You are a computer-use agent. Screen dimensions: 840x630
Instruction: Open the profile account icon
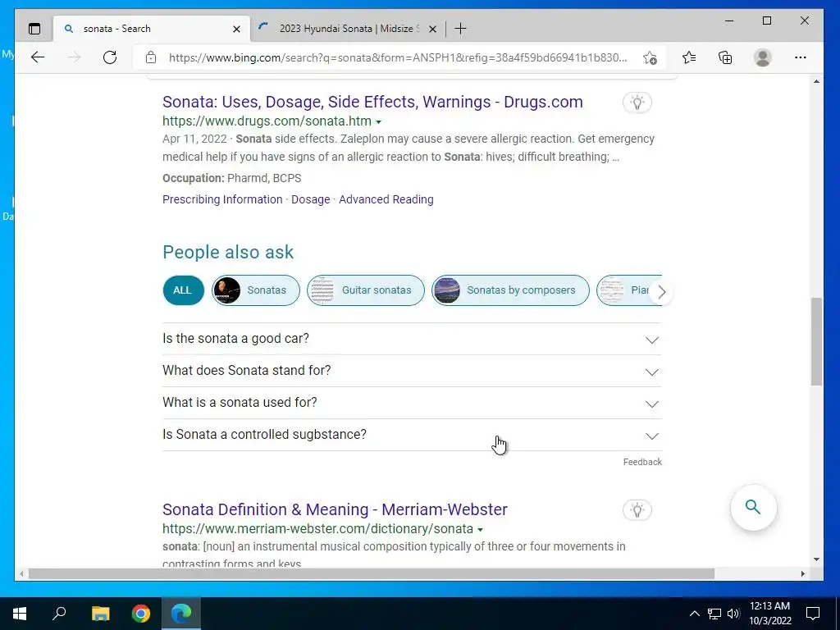(x=762, y=57)
